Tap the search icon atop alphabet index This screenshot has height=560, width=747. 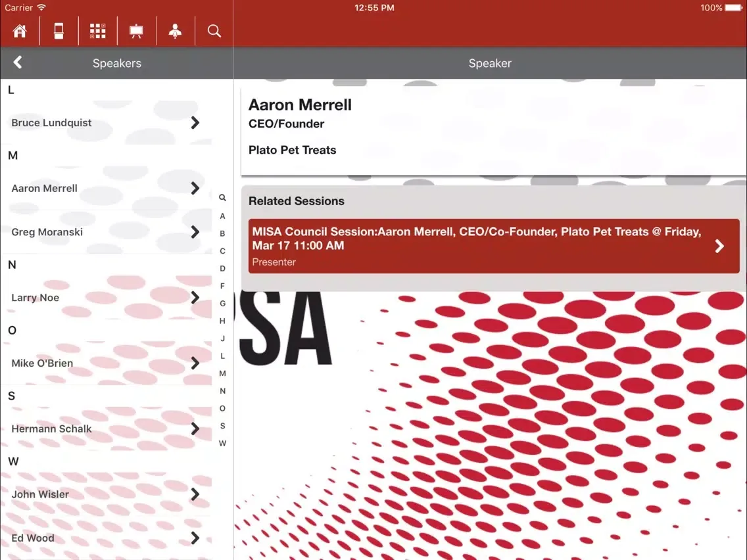pos(222,198)
